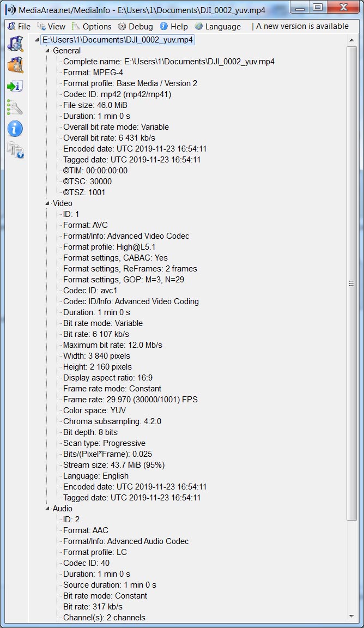364x628 pixels.
Task: Collapse the General section expander
Action: [47, 51]
